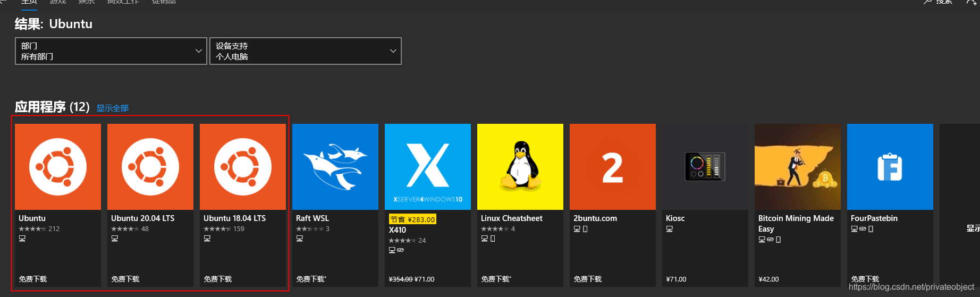This screenshot has height=297, width=980.
Task: Open the Ubuntu 18.04 LTS tile icon
Action: [243, 167]
